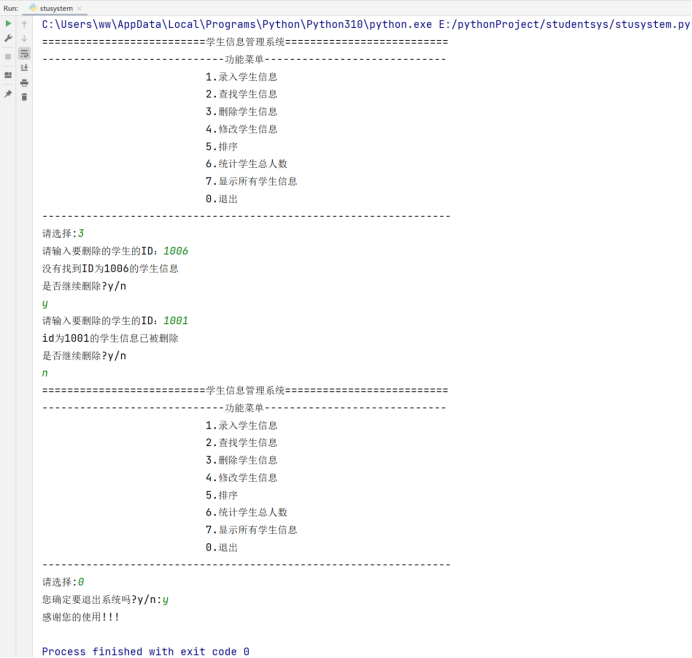Click 'Process finished with exit code 0'
Image resolution: width=692 pixels, height=658 pixels.
[146, 652]
